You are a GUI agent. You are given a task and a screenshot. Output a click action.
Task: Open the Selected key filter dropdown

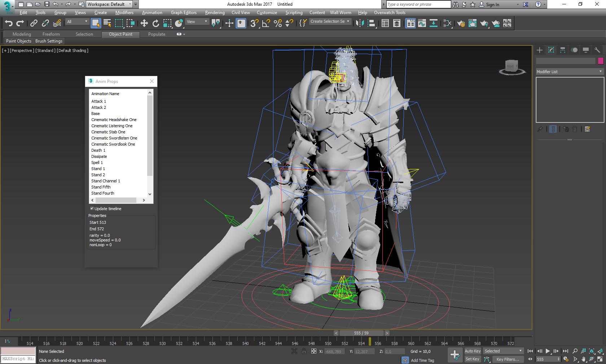point(503,351)
